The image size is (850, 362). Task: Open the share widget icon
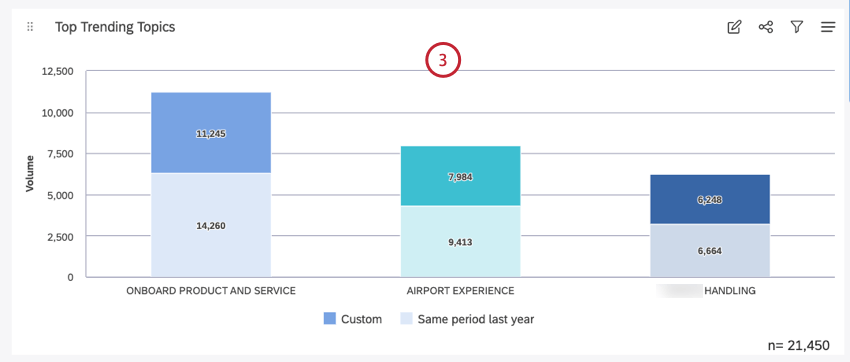coord(765,27)
